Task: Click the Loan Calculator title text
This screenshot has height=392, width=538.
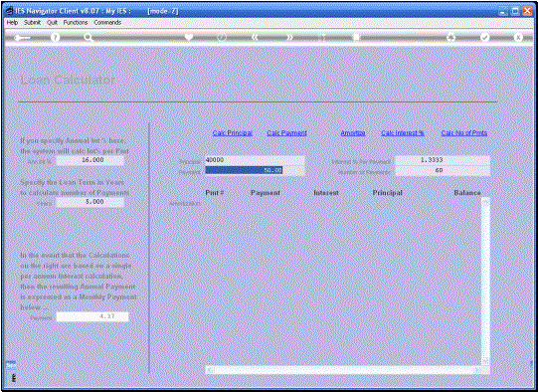Action: click(x=68, y=80)
